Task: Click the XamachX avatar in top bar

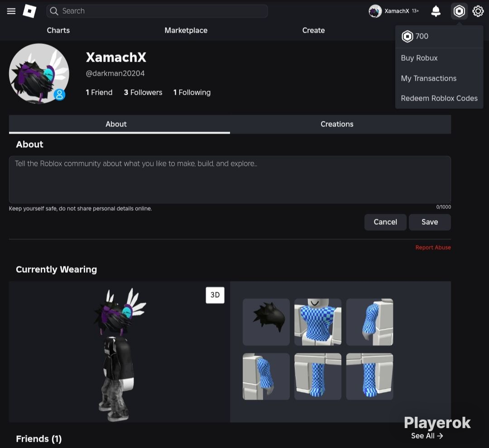Action: click(x=375, y=11)
